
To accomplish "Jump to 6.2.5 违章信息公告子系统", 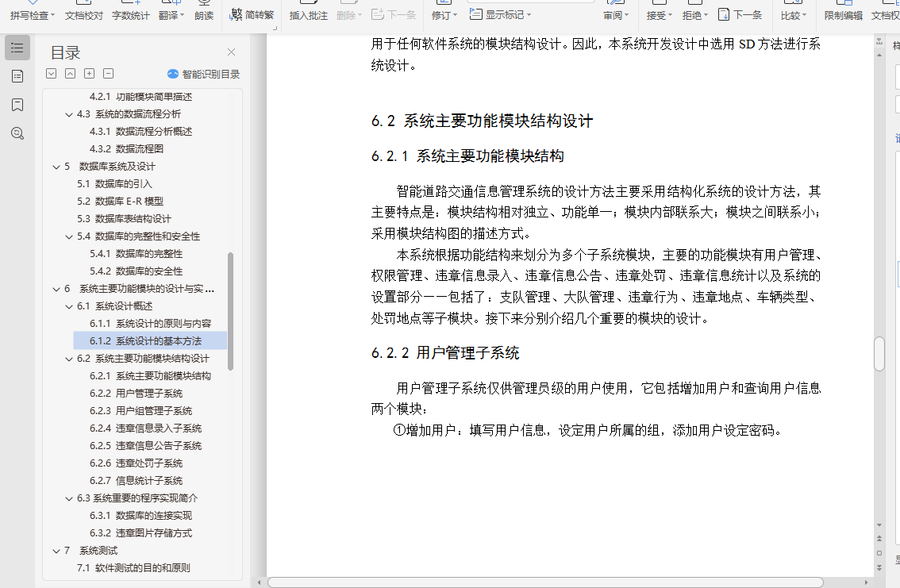I will point(145,446).
